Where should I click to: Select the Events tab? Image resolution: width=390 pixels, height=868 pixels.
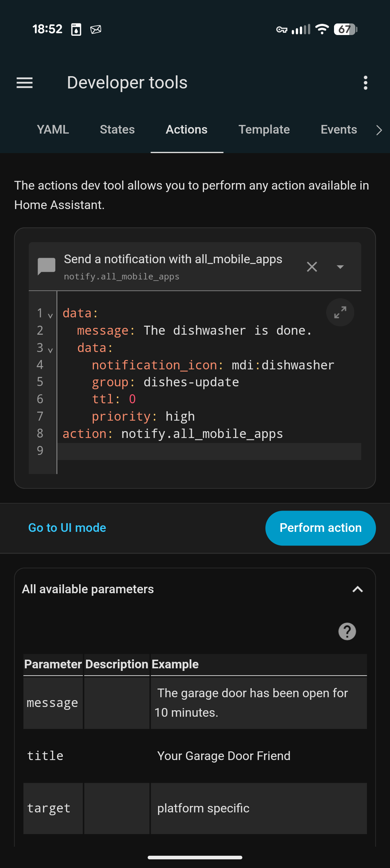pyautogui.click(x=338, y=129)
